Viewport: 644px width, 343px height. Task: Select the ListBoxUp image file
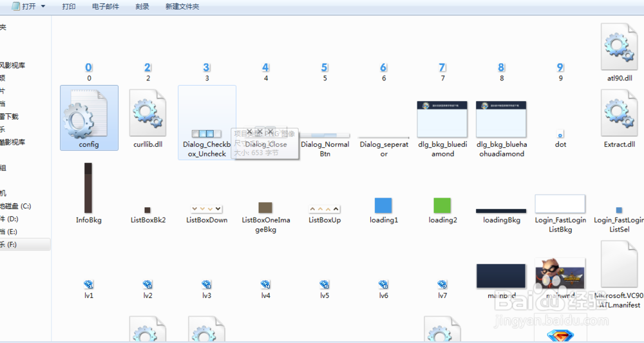tap(325, 209)
